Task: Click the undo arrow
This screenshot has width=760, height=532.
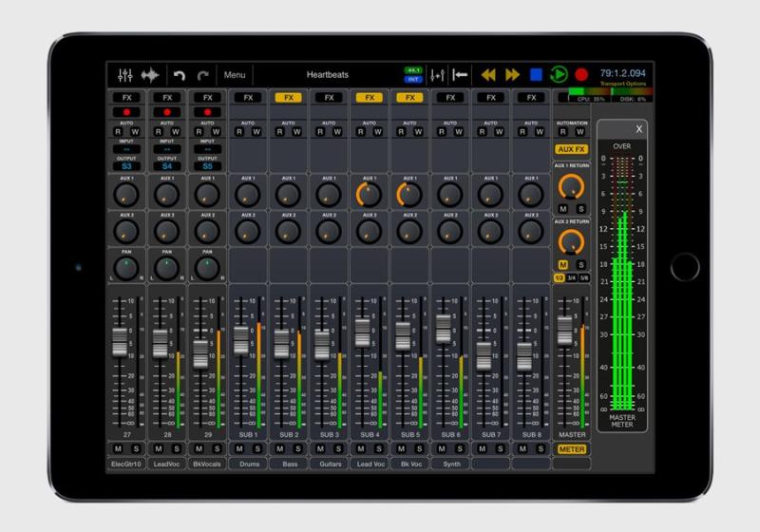Action: pyautogui.click(x=180, y=75)
